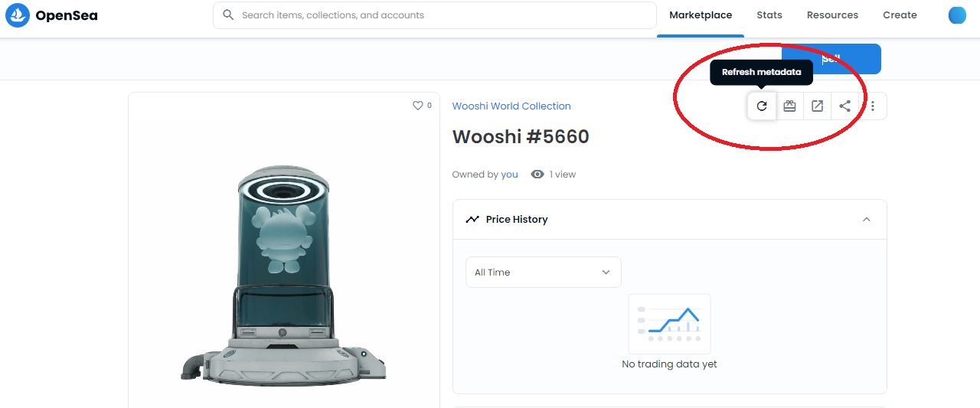
Task: Open the Stats menu
Action: pyautogui.click(x=769, y=15)
